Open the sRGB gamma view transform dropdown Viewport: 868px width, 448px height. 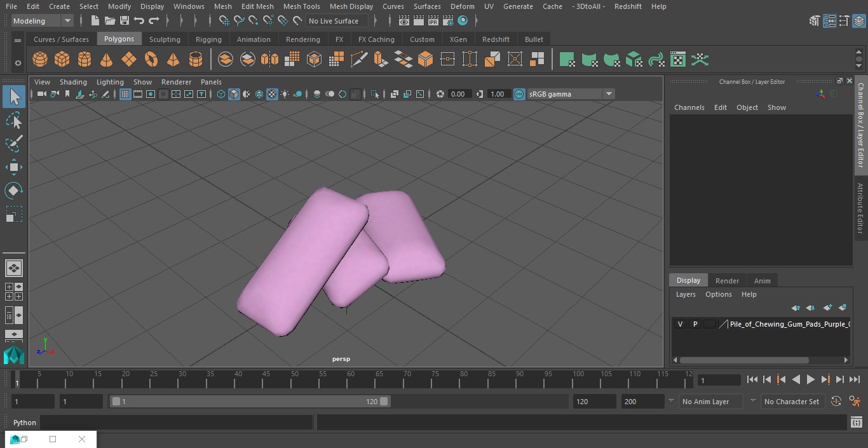pyautogui.click(x=571, y=94)
